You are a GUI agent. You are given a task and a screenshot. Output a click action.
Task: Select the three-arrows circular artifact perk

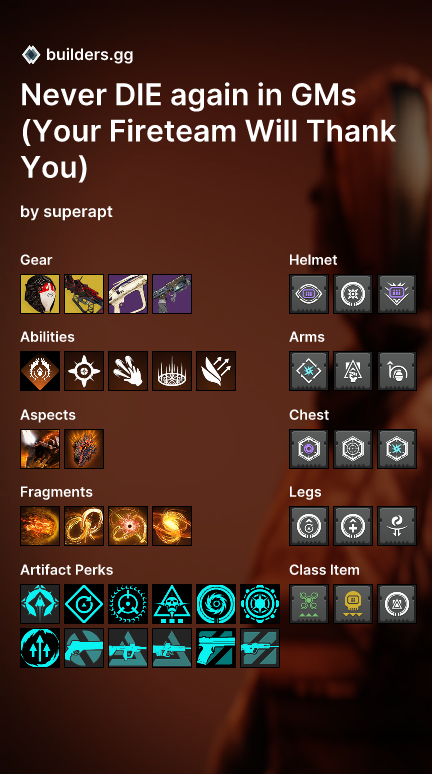(x=40, y=648)
